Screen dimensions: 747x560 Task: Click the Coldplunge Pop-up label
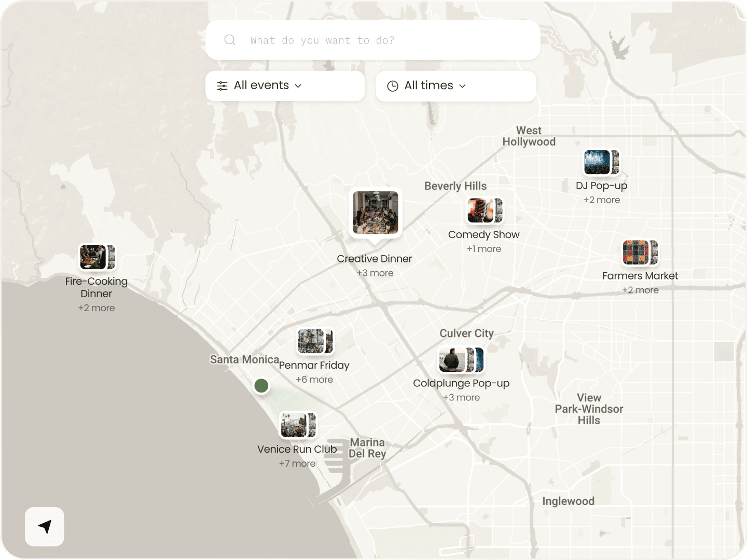(461, 383)
